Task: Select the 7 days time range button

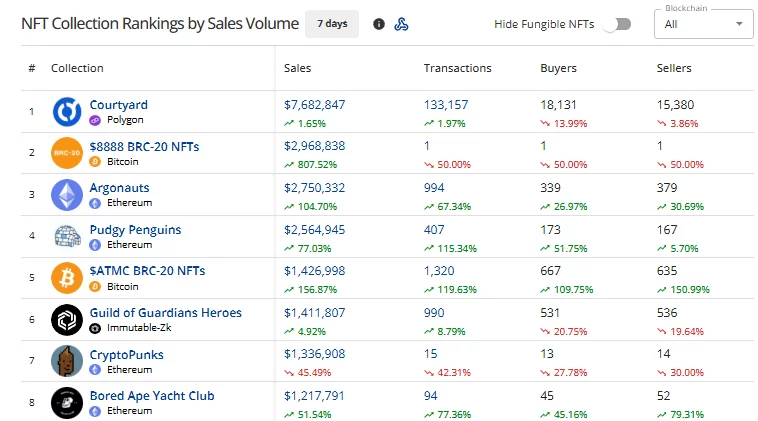Action: tap(332, 24)
